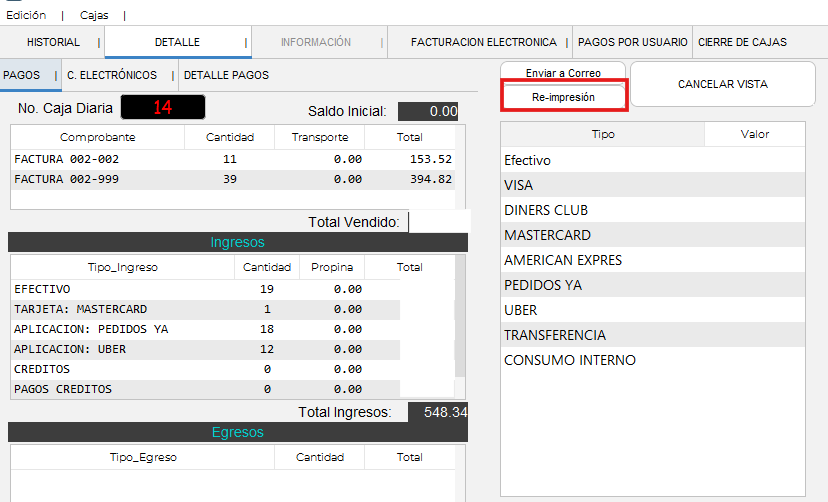Screen dimensions: 828x502
Task: Switch to the HISTORIAL tab
Action: tap(53, 42)
